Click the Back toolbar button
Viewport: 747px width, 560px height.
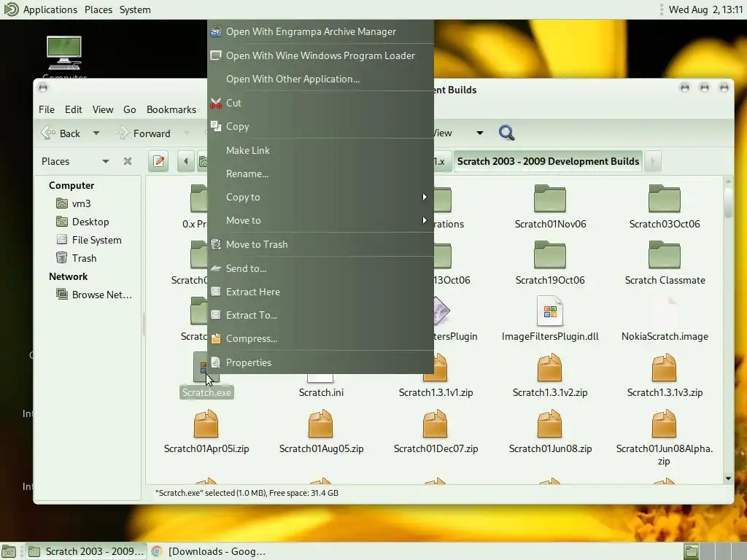coord(61,133)
